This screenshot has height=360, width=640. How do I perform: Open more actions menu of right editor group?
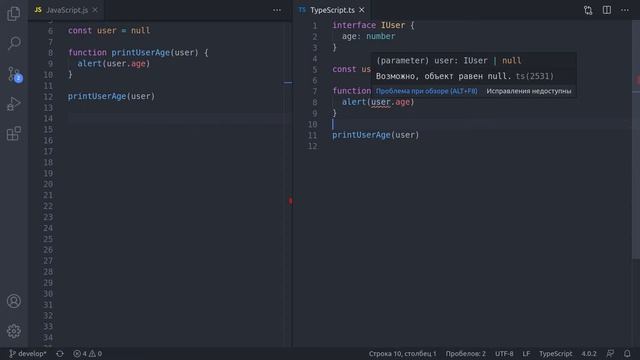pos(625,10)
